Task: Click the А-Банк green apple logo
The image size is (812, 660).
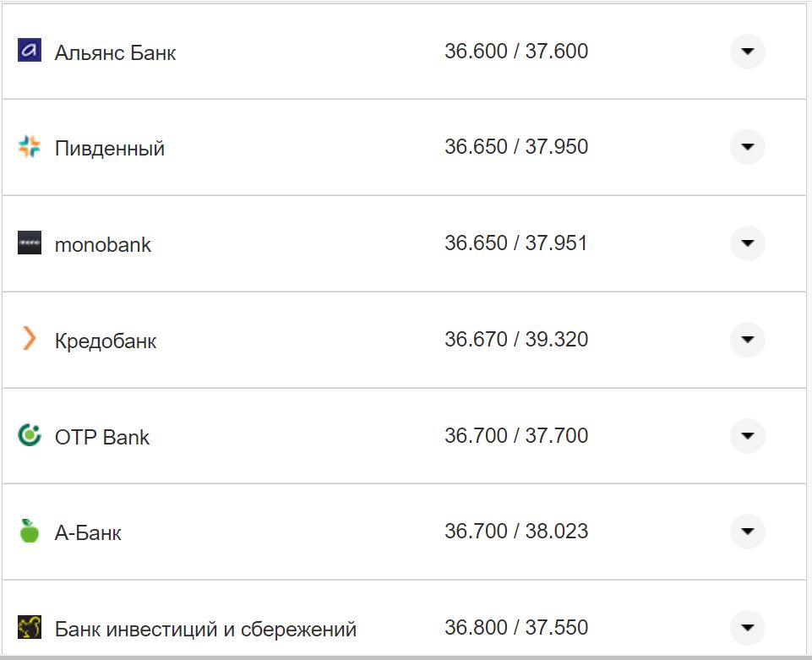Action: pyautogui.click(x=30, y=532)
